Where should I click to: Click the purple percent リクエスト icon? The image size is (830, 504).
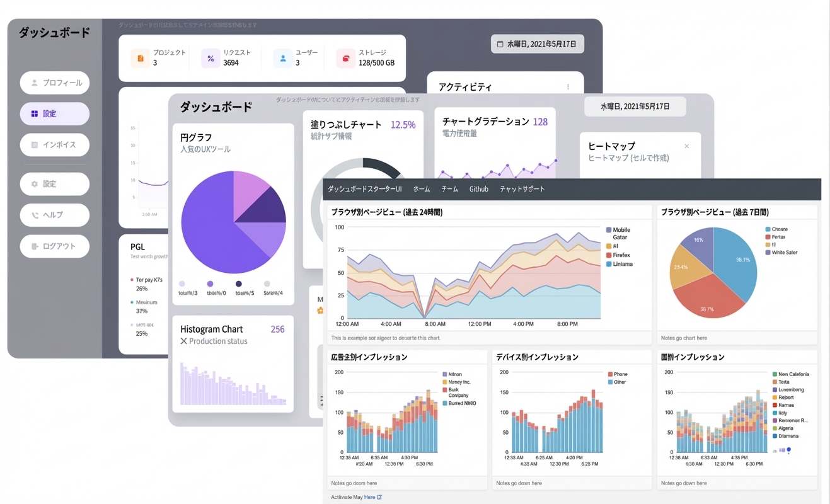210,59
